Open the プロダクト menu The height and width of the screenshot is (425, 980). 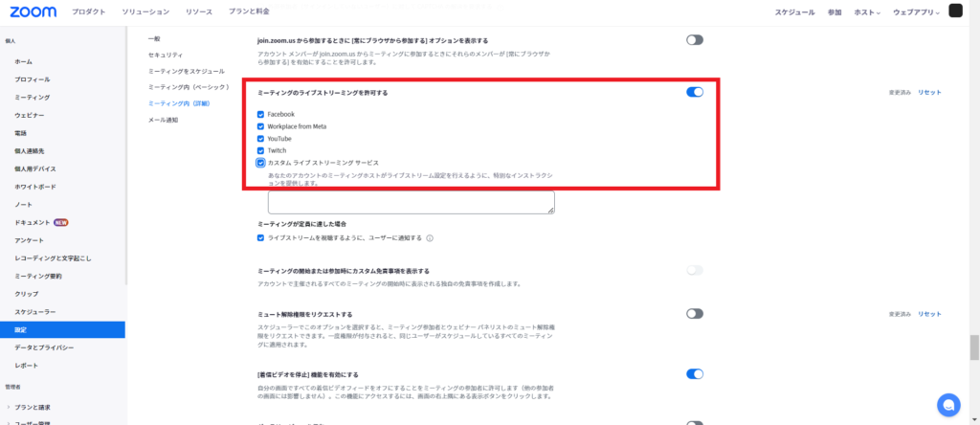point(88,11)
